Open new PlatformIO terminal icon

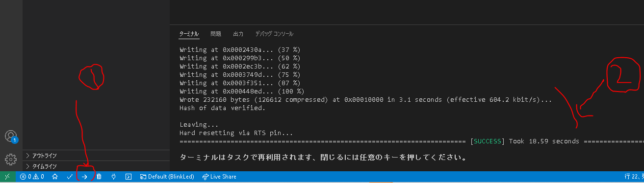click(x=129, y=177)
